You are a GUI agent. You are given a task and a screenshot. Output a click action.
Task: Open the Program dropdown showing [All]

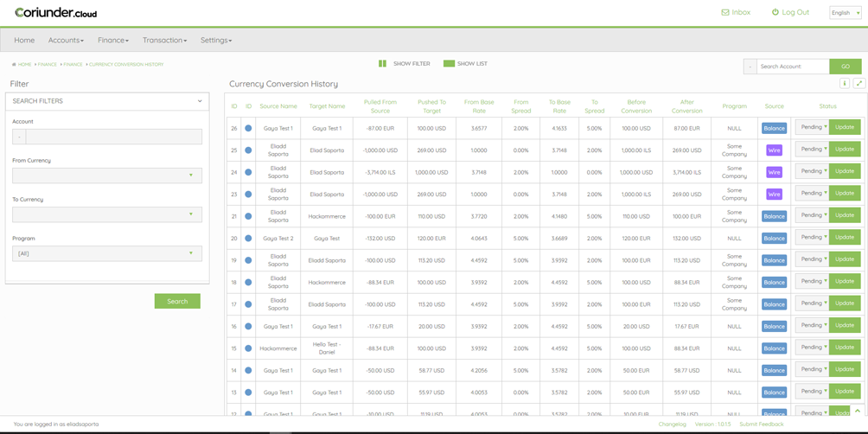tap(107, 253)
